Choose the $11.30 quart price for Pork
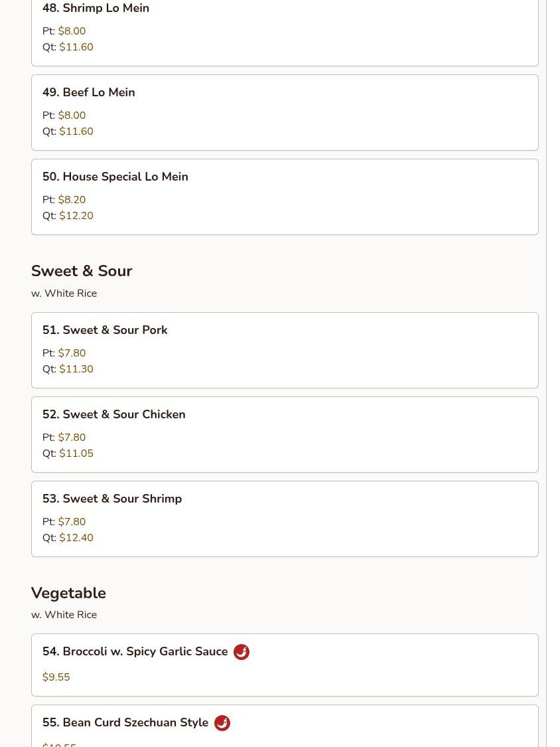 (76, 369)
